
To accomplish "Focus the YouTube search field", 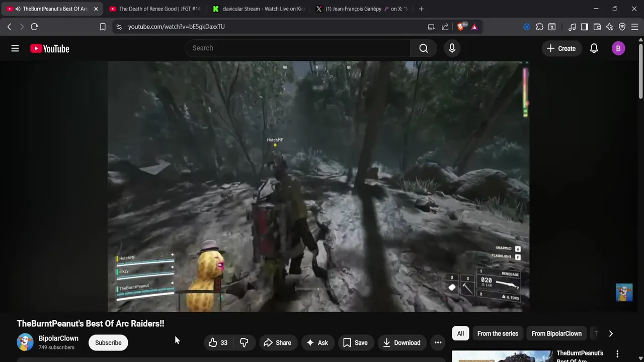I will pos(298,48).
